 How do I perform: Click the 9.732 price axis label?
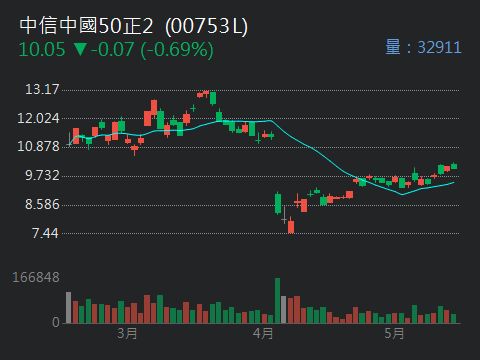[x=42, y=175]
